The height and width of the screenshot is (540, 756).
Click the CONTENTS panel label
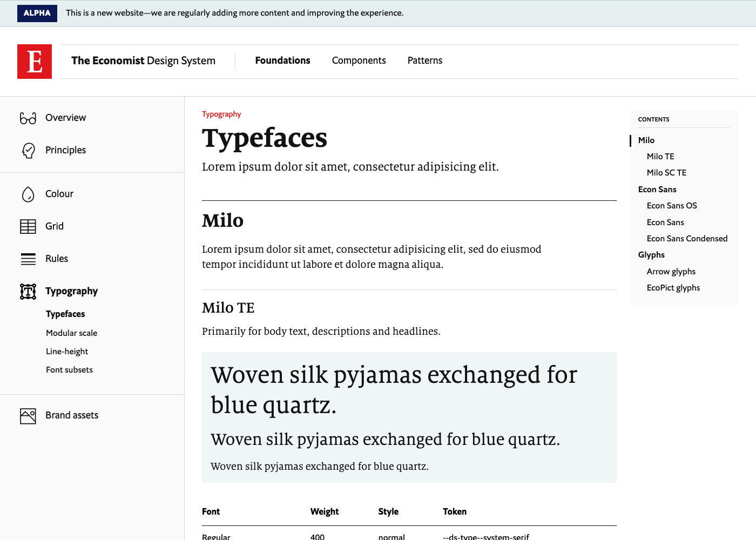point(653,119)
